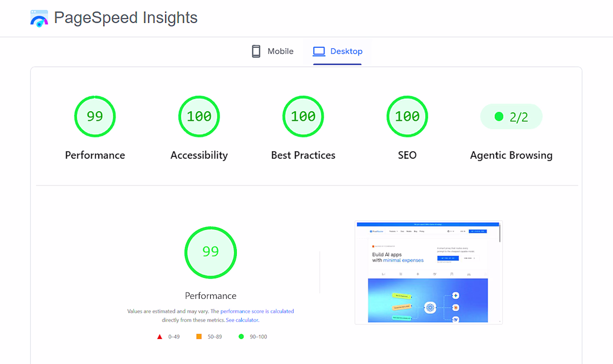Open the Best Practices score gauge
This screenshot has width=613, height=364.
[303, 116]
